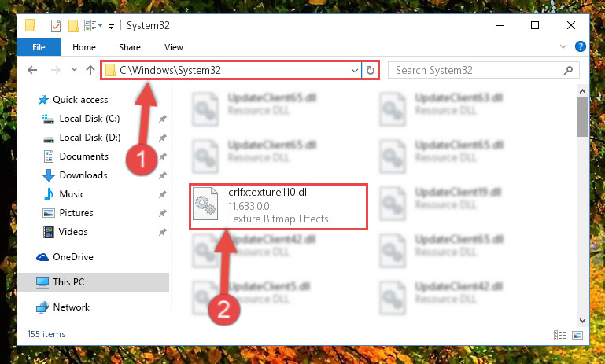The image size is (605, 364).
Task: Go up one folder level
Action: (x=90, y=70)
